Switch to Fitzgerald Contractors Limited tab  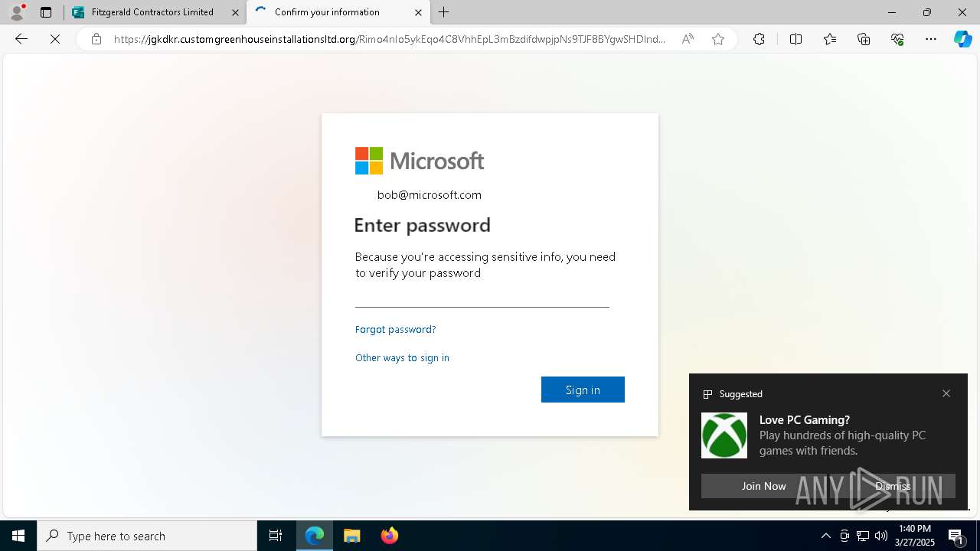(155, 12)
